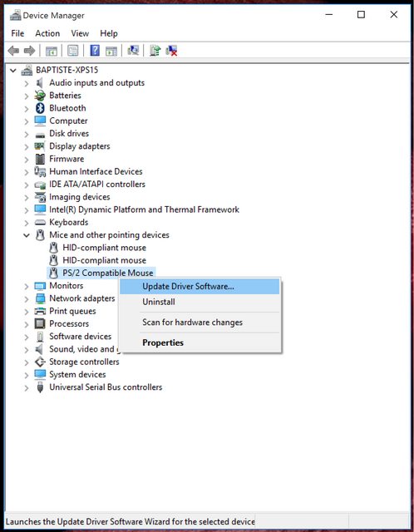The width and height of the screenshot is (414, 532).
Task: Click the Human Interface Devices icon
Action: coord(40,172)
